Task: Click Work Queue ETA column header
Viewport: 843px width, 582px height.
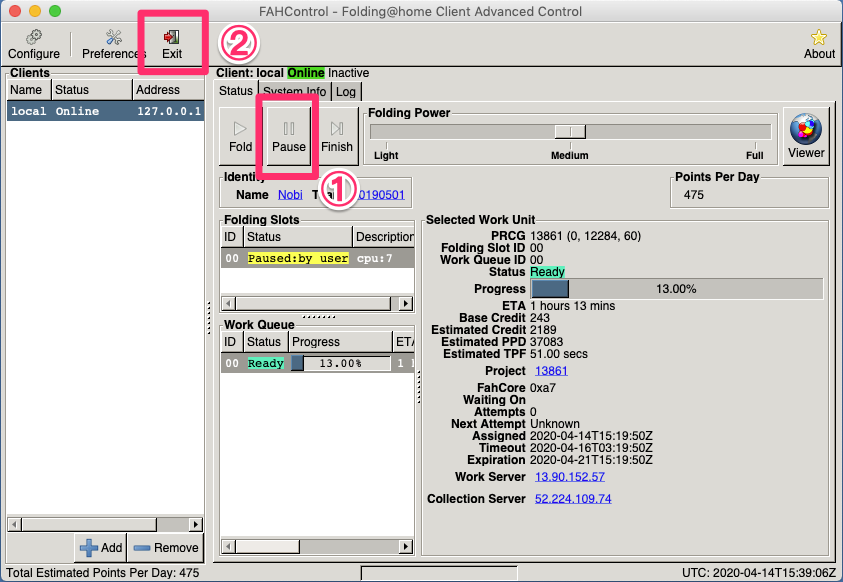Action: point(404,342)
